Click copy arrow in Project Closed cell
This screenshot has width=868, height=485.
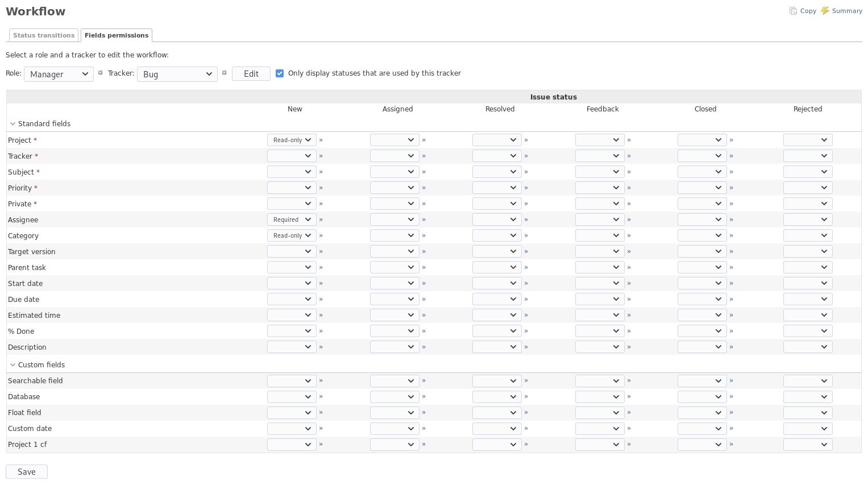[732, 140]
